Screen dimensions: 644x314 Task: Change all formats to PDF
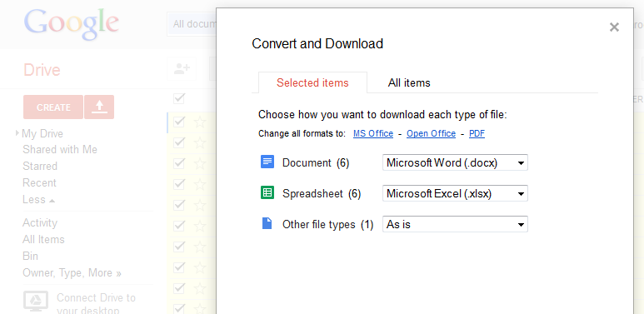477,134
